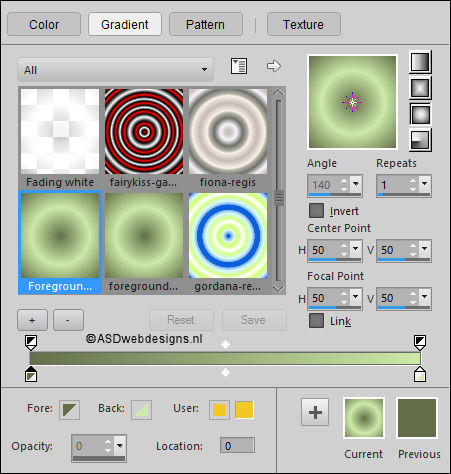Click the plus button to add marker
The height and width of the screenshot is (474, 451).
(x=32, y=320)
